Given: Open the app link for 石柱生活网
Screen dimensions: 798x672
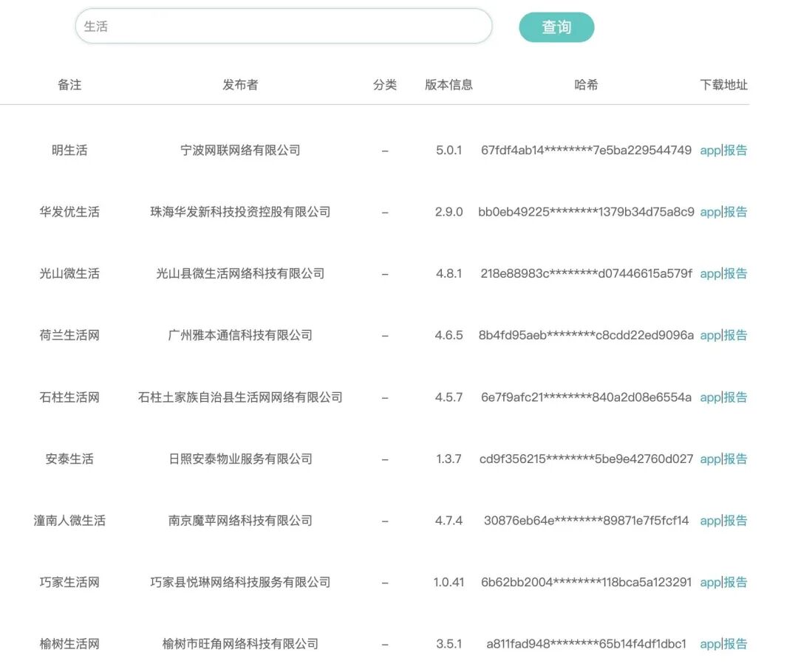Looking at the screenshot, I should coord(711,397).
